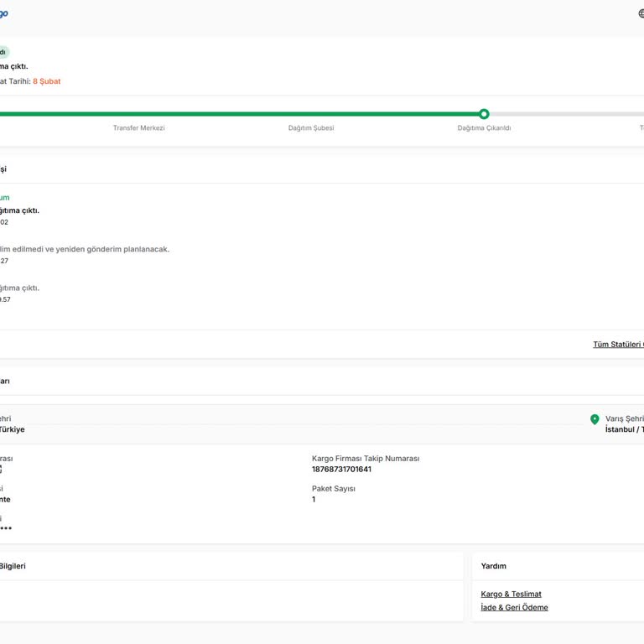Viewport: 644px width, 644px height.
Task: Click tracking number 18768731701641
Action: click(341, 469)
